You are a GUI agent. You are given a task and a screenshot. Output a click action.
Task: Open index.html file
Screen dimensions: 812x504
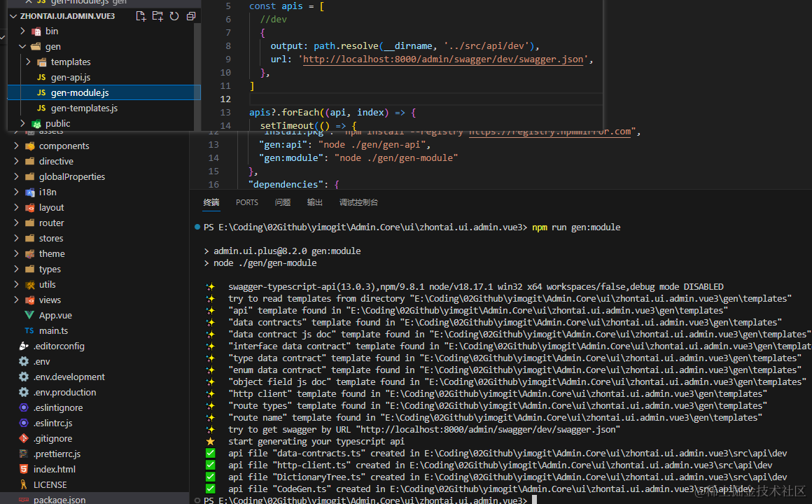click(55, 469)
